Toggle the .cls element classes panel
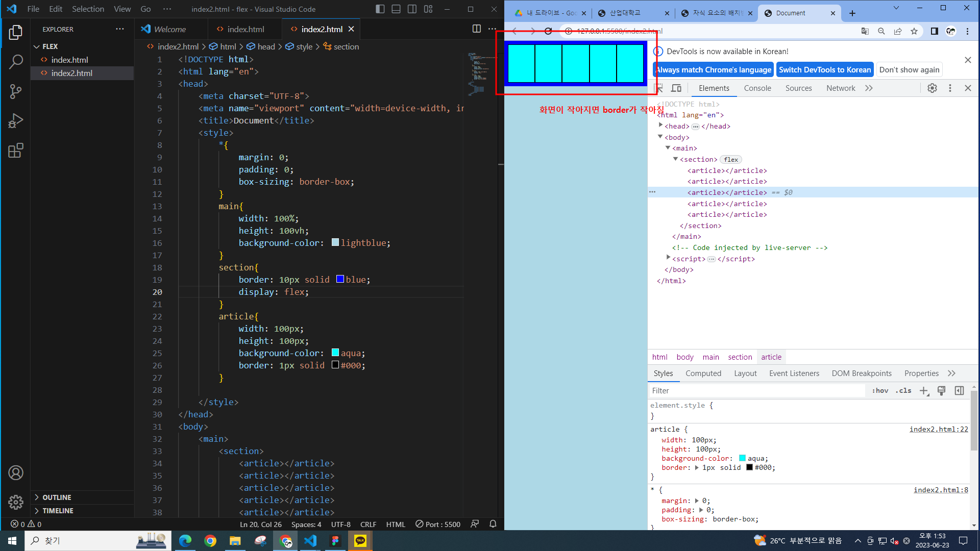The image size is (980, 551). (903, 391)
